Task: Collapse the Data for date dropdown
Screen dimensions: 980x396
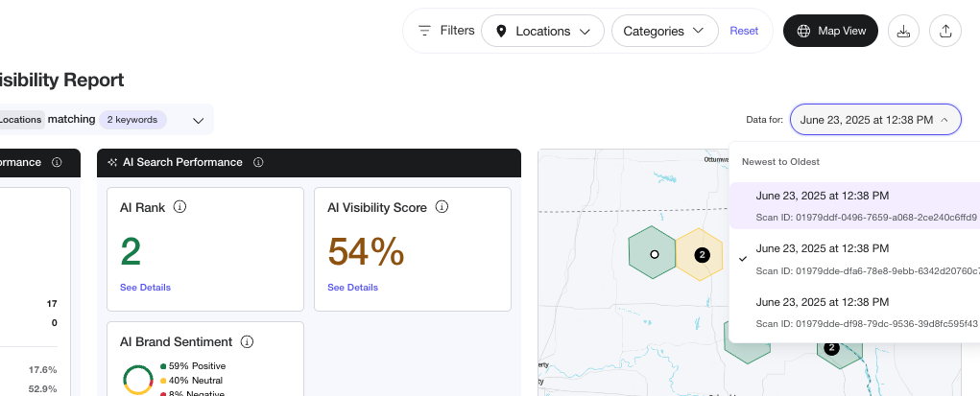Action: [x=874, y=120]
